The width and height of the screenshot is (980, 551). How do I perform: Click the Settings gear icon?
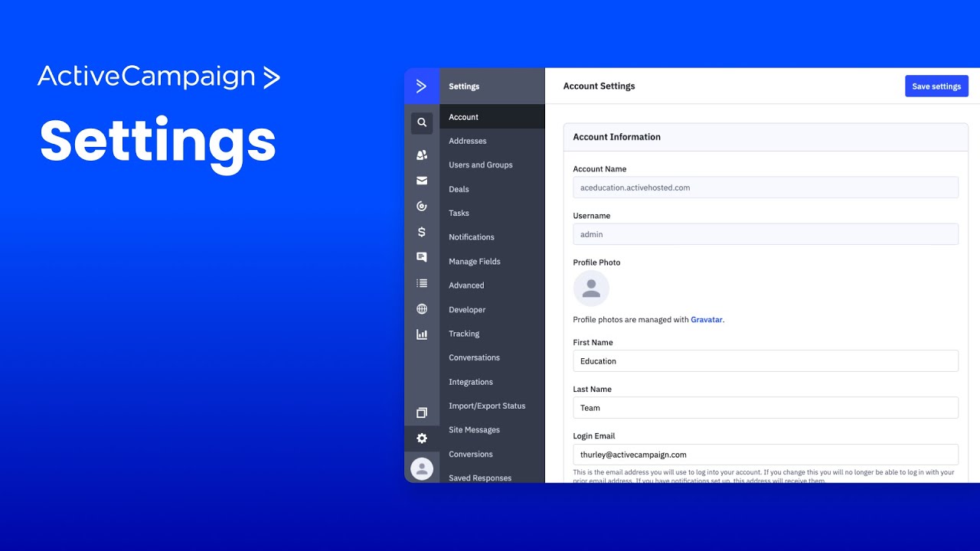coord(422,439)
